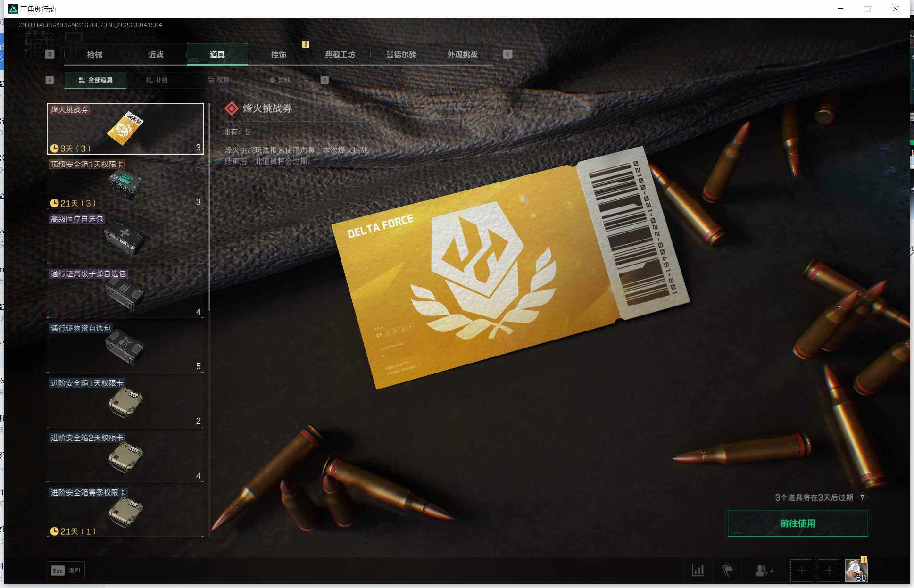914x588 pixels.
Task: Click the large golden ticket preview
Action: 510,267
